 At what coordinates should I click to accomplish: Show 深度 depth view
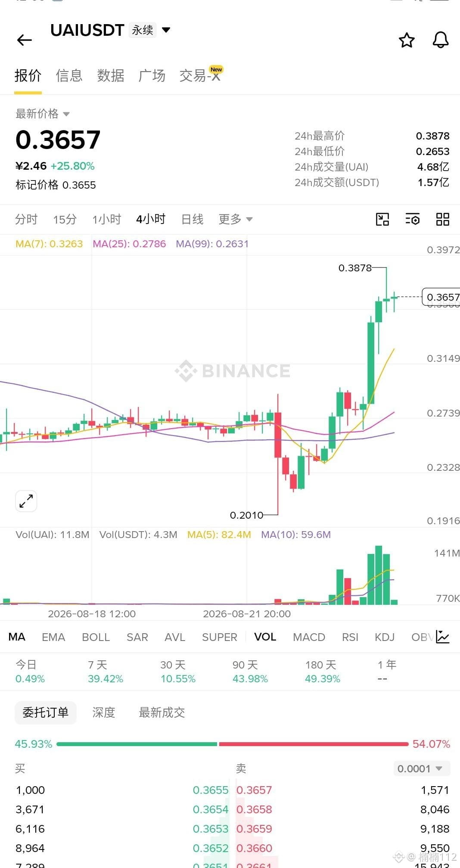pos(104,712)
